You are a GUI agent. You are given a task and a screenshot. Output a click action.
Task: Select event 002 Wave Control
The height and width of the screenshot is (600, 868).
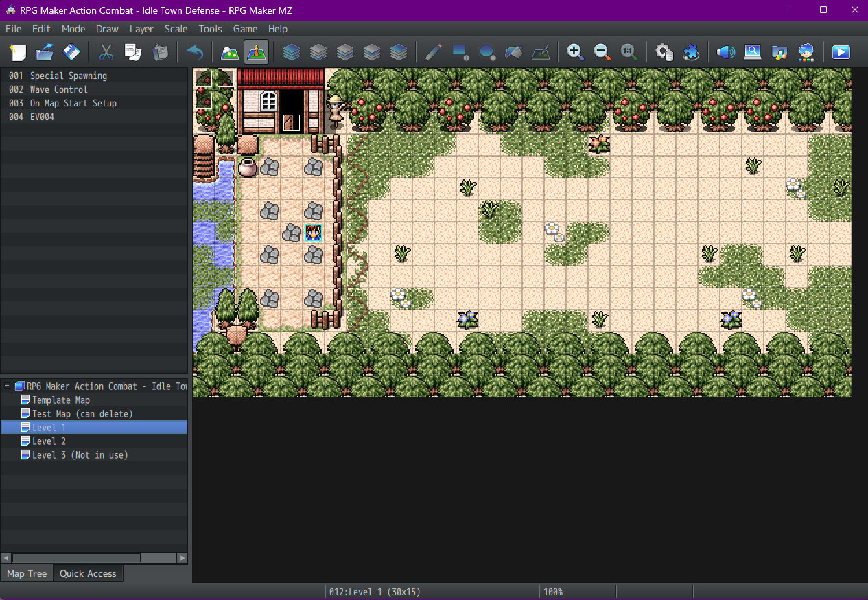pyautogui.click(x=94, y=89)
